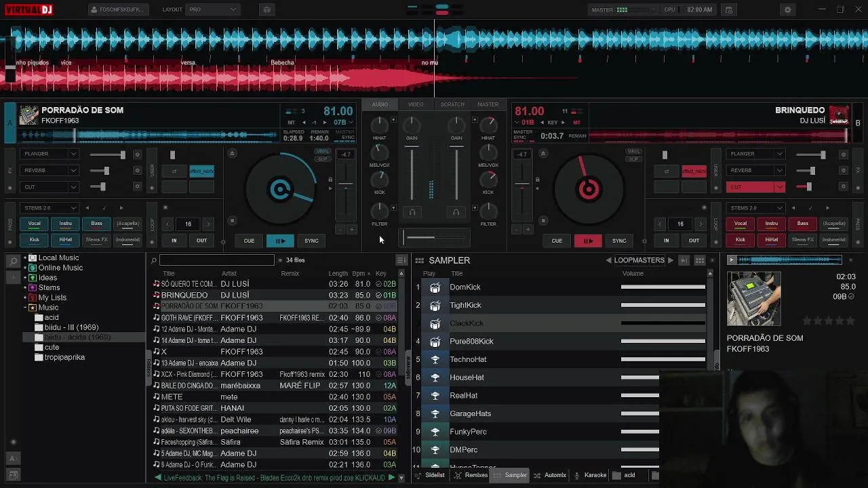
Task: Play the DomKick sample pad
Action: 435,287
